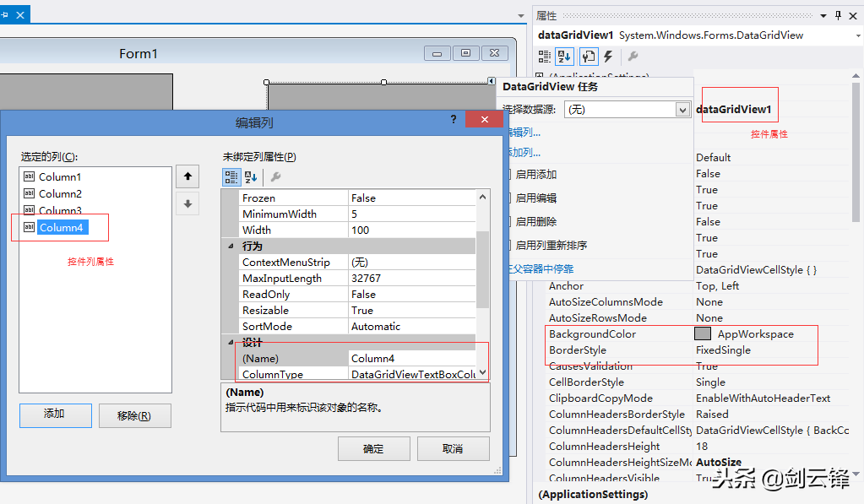Select the ClipboardCopyMode property
Screen dimensions: 864x504
[x=600, y=398]
